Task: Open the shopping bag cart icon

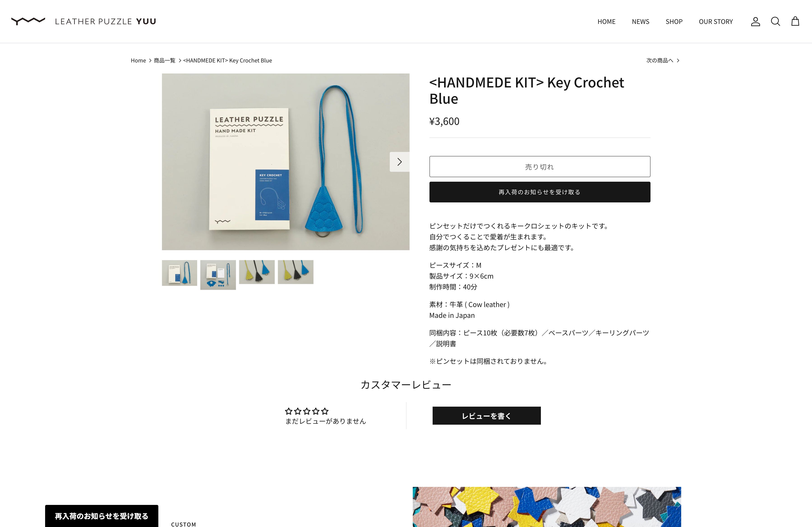Action: coord(795,21)
